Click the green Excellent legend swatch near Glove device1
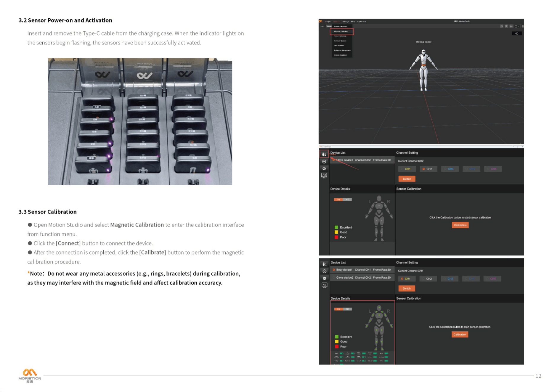This screenshot has width=560, height=392. pyautogui.click(x=336, y=227)
